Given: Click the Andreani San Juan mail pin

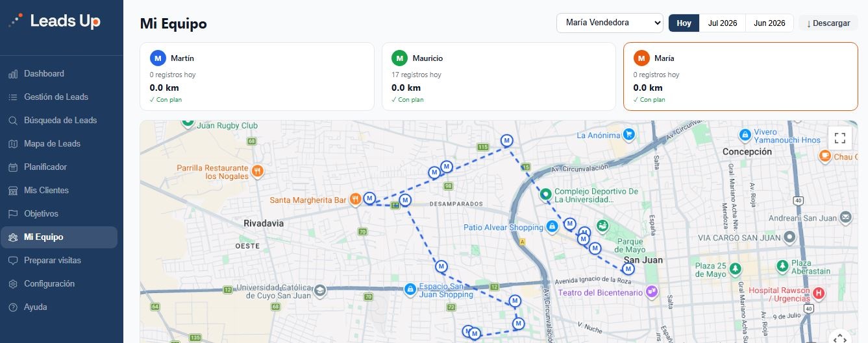Looking at the screenshot, I should 845,217.
